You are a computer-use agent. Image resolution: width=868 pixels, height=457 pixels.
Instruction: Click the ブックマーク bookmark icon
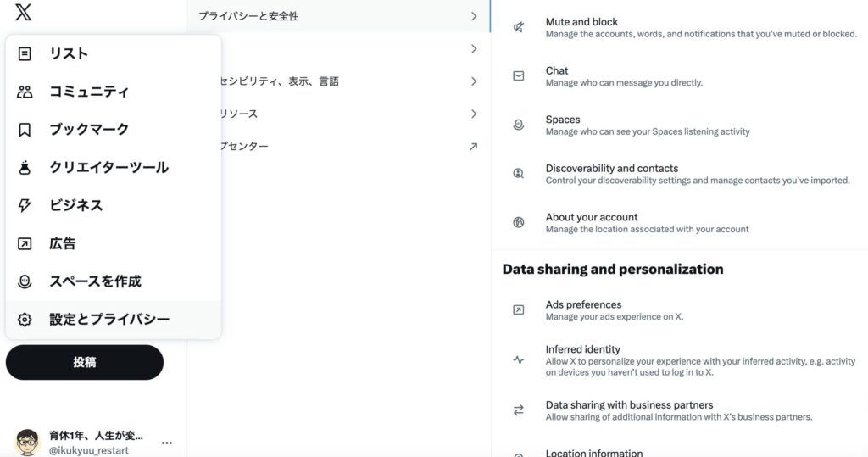coord(25,130)
